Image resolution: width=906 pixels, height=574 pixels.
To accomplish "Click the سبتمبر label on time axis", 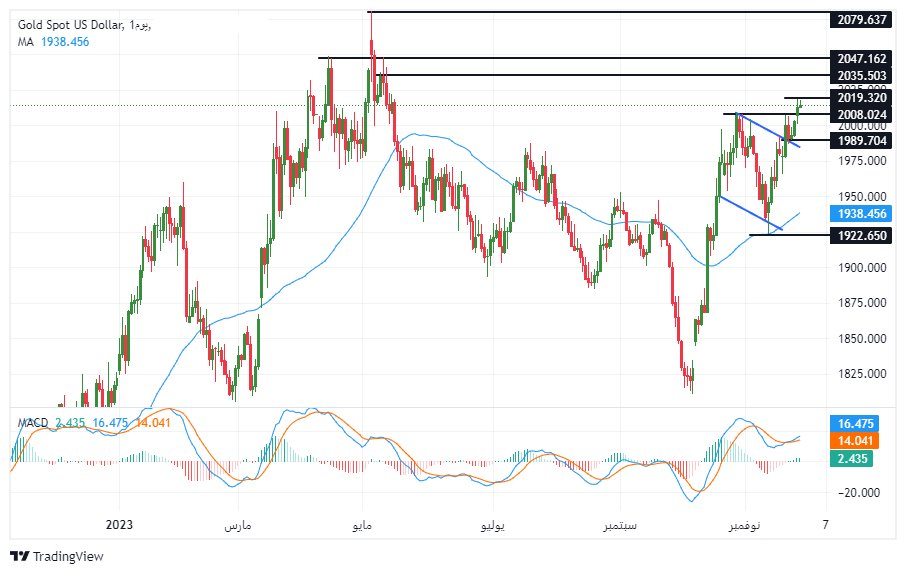I will pyautogui.click(x=620, y=525).
